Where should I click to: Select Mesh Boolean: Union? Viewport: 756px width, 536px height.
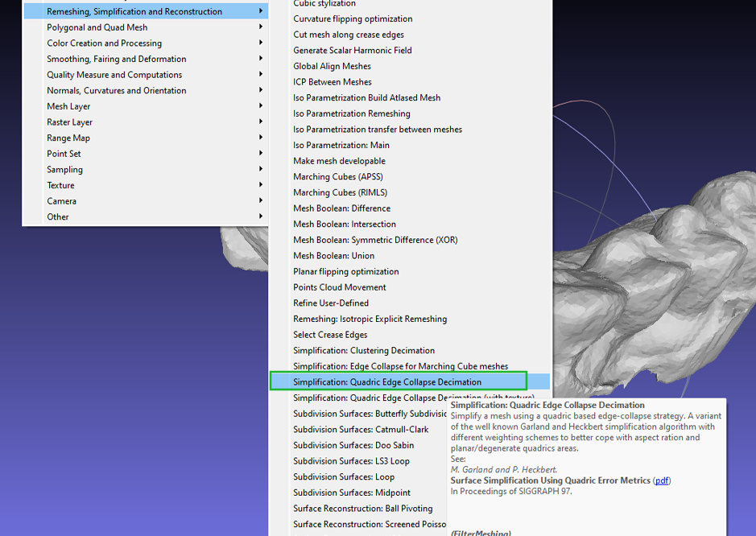click(333, 255)
